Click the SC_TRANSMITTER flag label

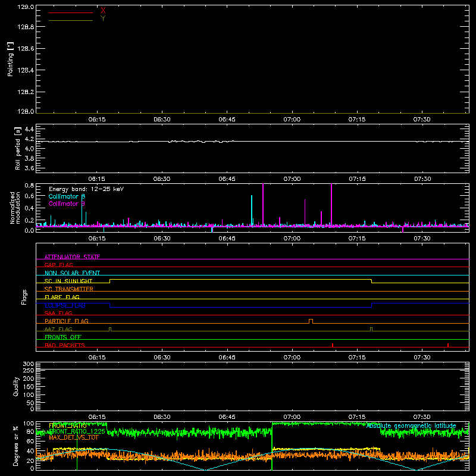[x=69, y=289]
